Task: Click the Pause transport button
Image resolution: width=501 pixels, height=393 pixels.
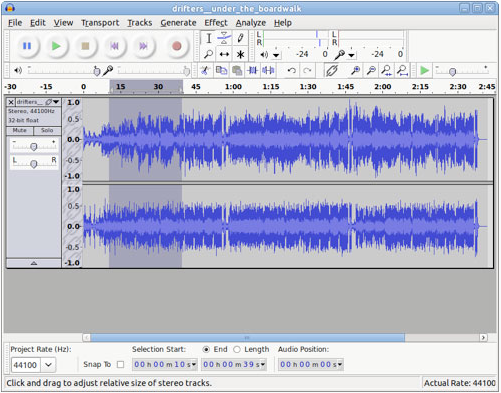Action: tap(27, 46)
